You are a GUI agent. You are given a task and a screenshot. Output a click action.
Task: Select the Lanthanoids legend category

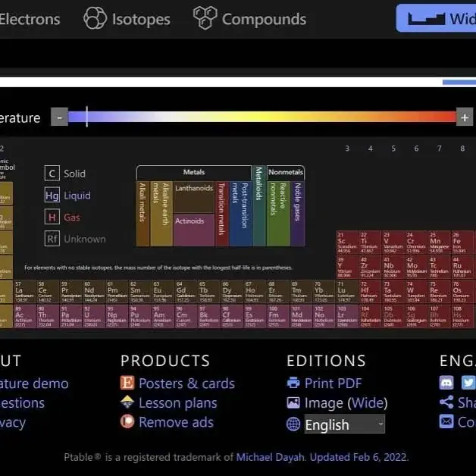tap(194, 197)
